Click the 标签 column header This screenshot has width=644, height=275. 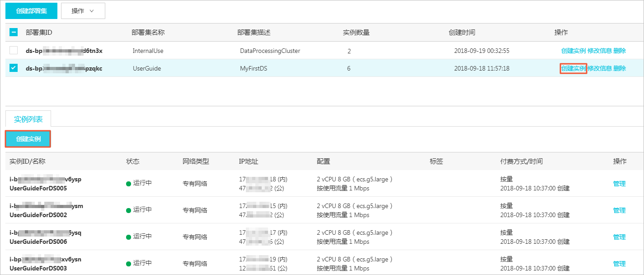tap(437, 161)
